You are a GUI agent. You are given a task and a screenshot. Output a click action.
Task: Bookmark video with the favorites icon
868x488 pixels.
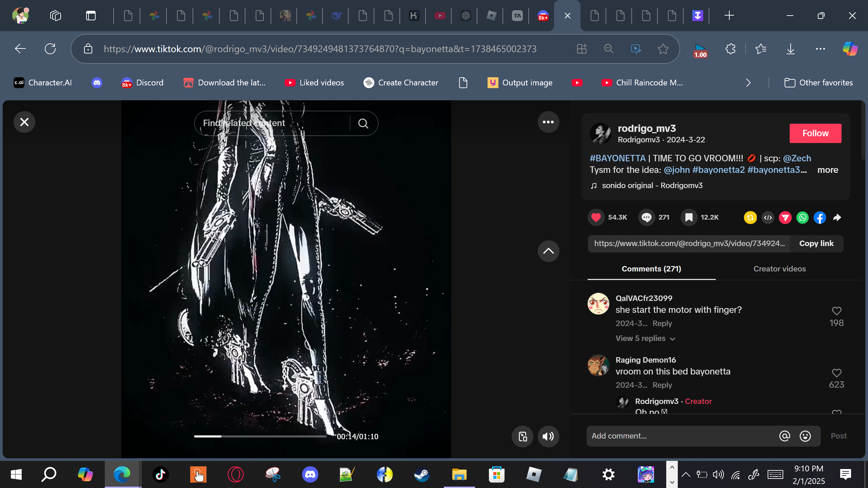(x=689, y=217)
